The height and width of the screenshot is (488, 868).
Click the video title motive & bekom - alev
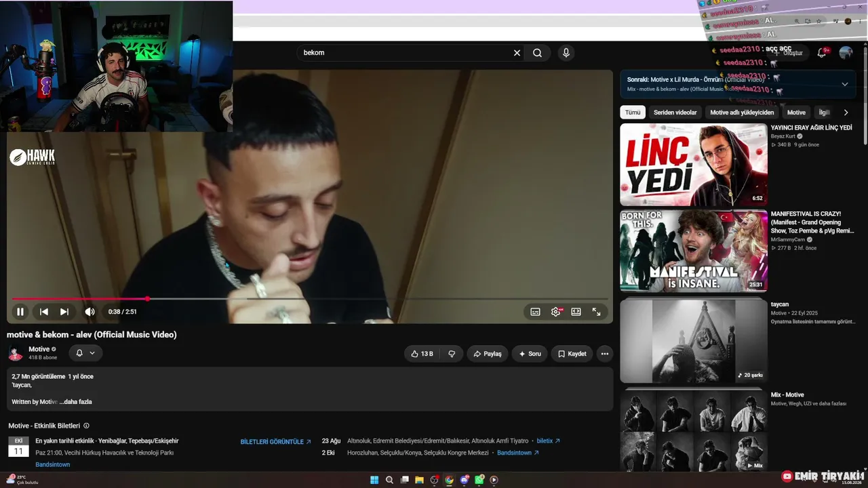point(92,335)
